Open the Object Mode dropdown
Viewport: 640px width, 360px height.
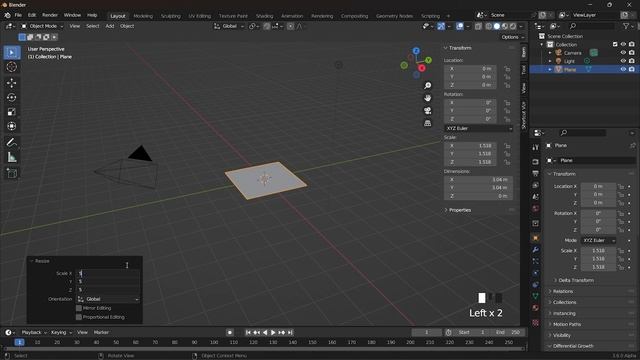[x=42, y=26]
